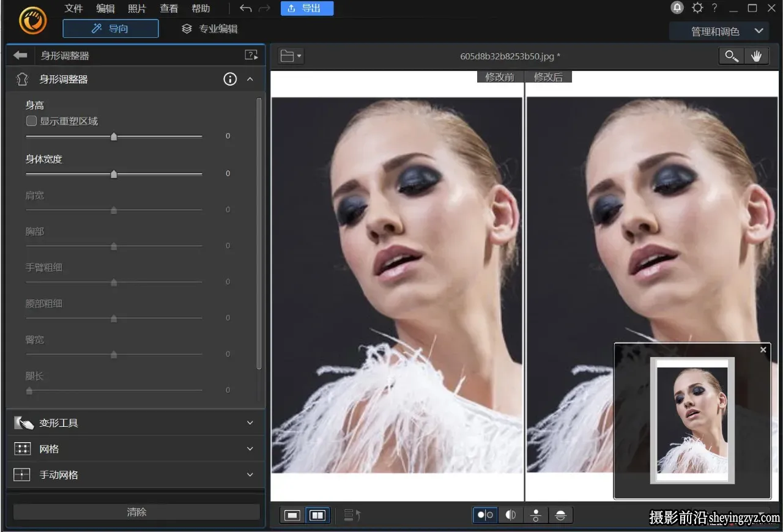Go back using left arrow icon

20,56
